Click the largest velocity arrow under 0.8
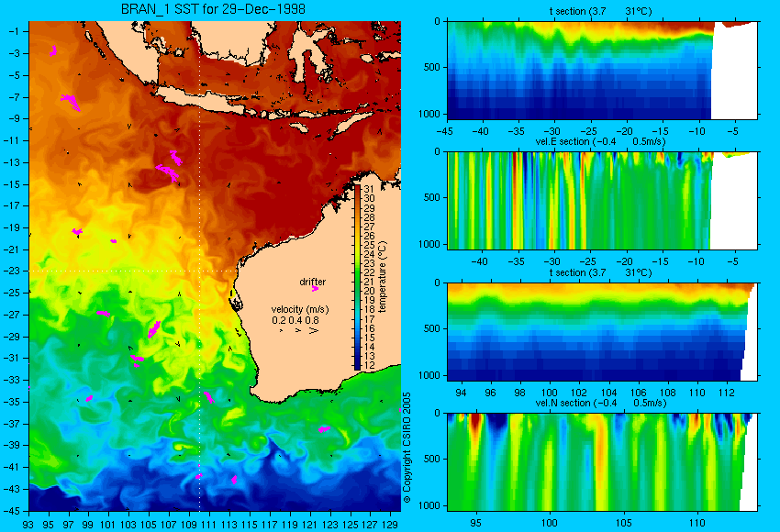The height and width of the screenshot is (532, 780). pyautogui.click(x=314, y=330)
